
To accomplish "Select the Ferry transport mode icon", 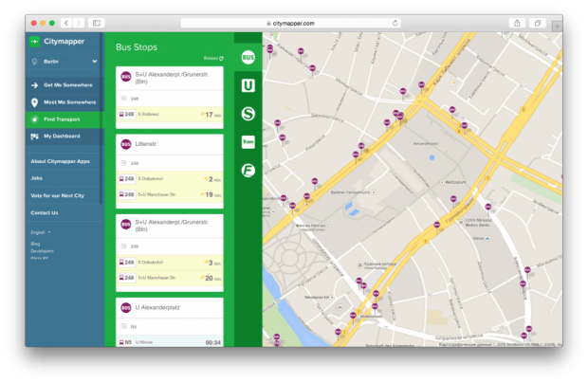I will 248,172.
